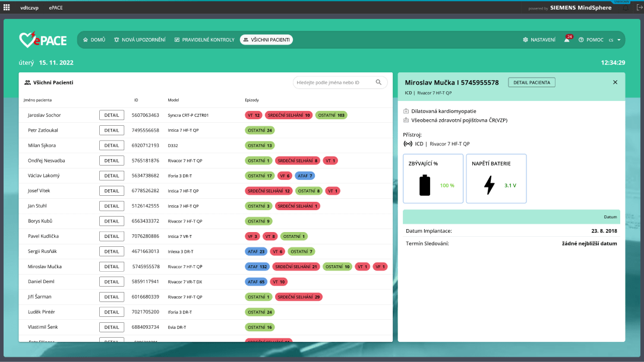Click the lightning bolt battery voltage icon
Viewport: 644px width, 362px height.
click(x=489, y=185)
